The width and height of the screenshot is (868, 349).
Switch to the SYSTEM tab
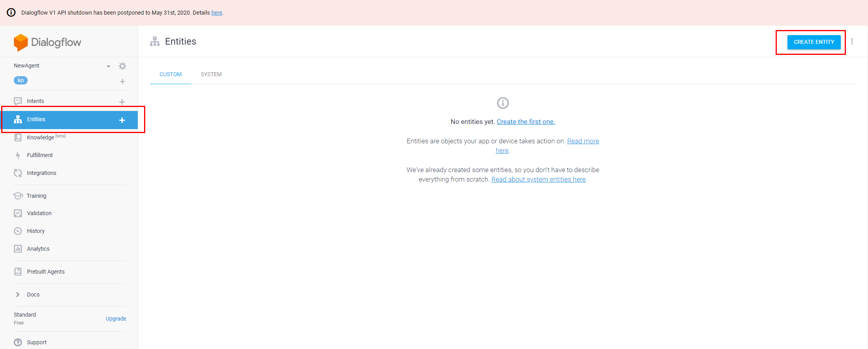click(x=211, y=74)
